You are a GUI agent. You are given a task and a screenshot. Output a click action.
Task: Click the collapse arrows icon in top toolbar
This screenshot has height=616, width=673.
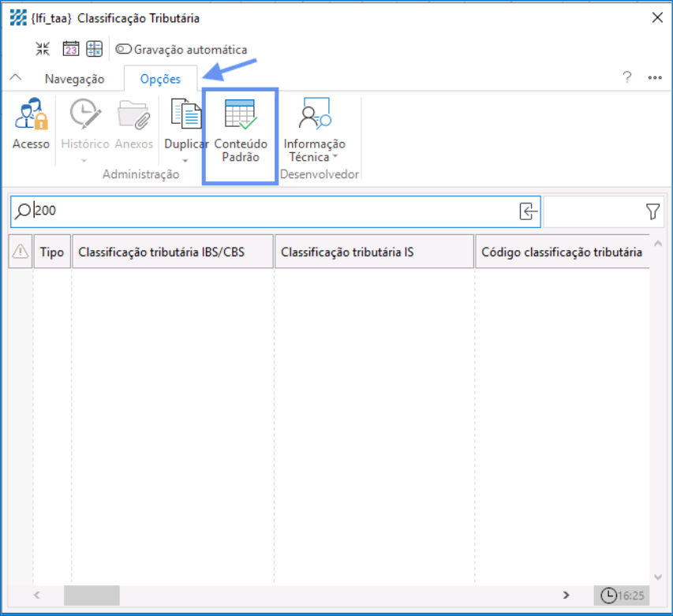(43, 49)
